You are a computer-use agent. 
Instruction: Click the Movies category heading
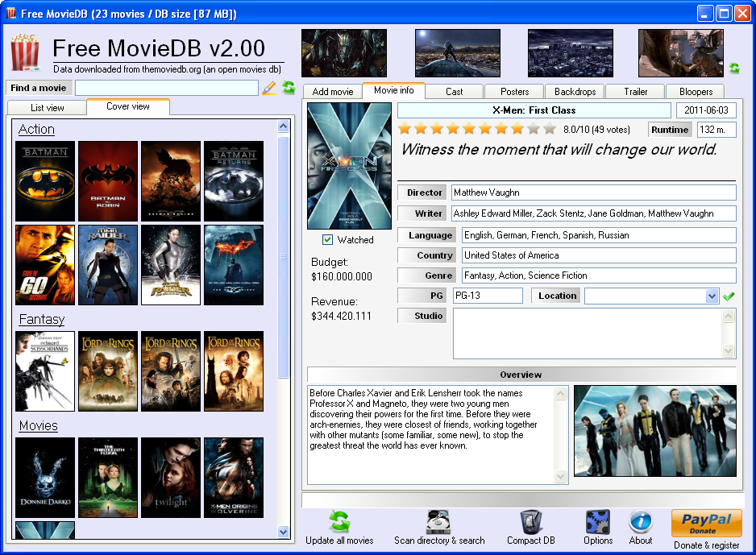coord(39,426)
